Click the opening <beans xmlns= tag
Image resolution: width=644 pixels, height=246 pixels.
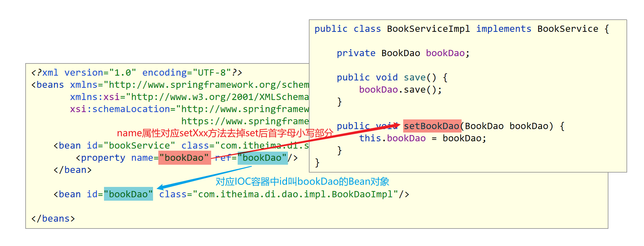point(67,85)
